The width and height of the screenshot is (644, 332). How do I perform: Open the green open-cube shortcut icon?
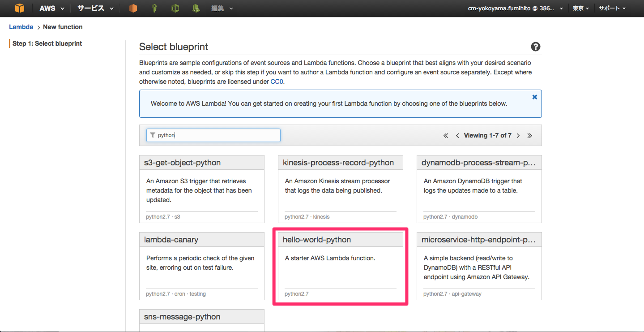coord(175,9)
